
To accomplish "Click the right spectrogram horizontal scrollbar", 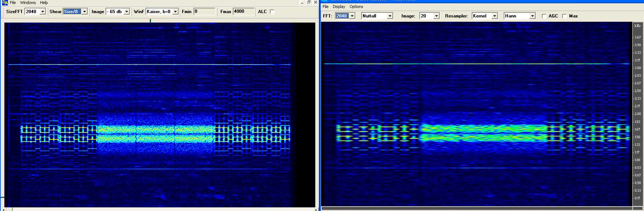I will tap(476, 208).
